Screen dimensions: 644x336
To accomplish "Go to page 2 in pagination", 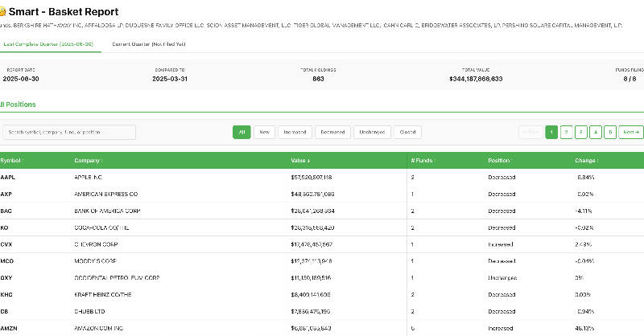I will click(x=566, y=132).
